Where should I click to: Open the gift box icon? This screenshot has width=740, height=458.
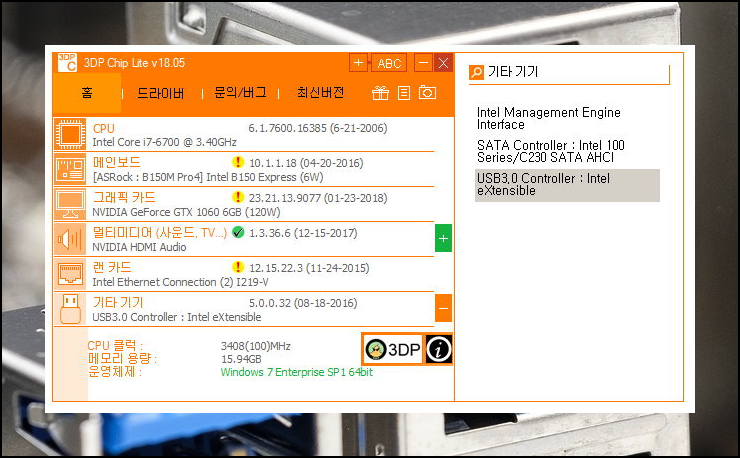[380, 93]
